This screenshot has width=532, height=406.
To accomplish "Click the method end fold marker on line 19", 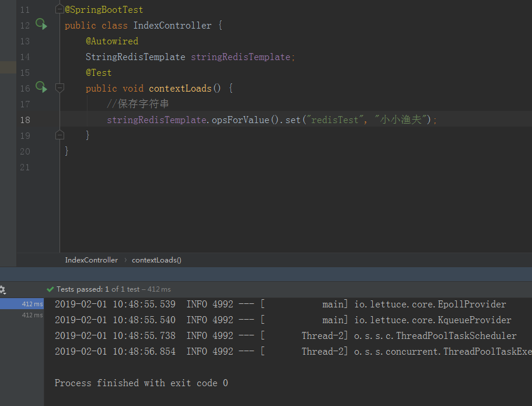I will [60, 135].
